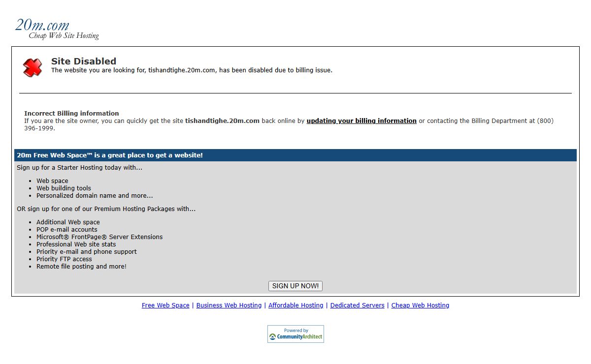The image size is (591, 364).
Task: Open the Powered by CommunityArchitect badge
Action: [x=295, y=334]
